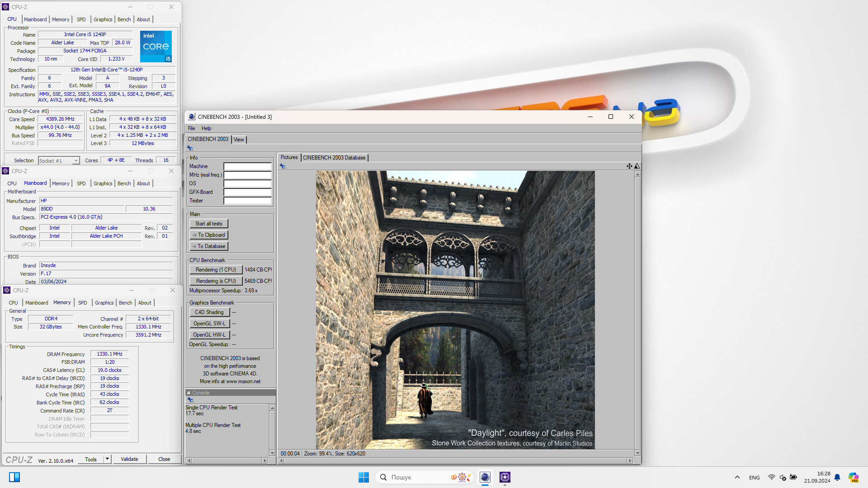Focus the Tester input field
Image resolution: width=868 pixels, height=488 pixels.
(x=248, y=201)
